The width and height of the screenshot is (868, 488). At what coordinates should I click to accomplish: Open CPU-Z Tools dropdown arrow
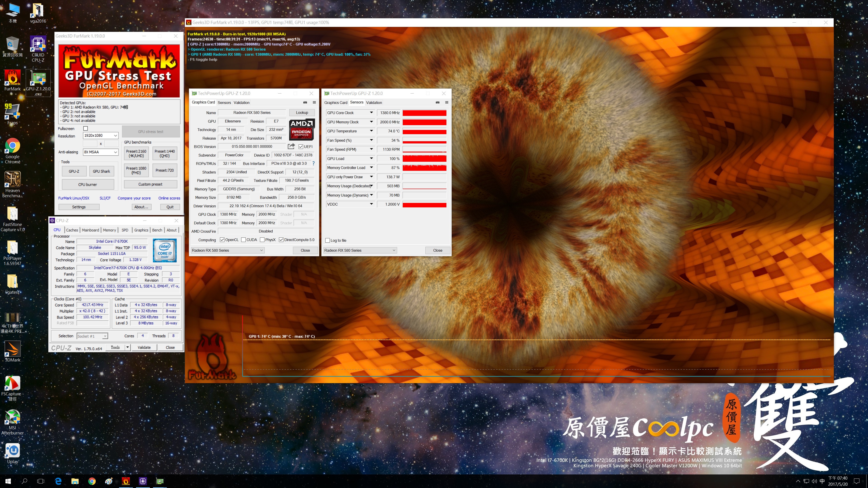click(x=128, y=347)
